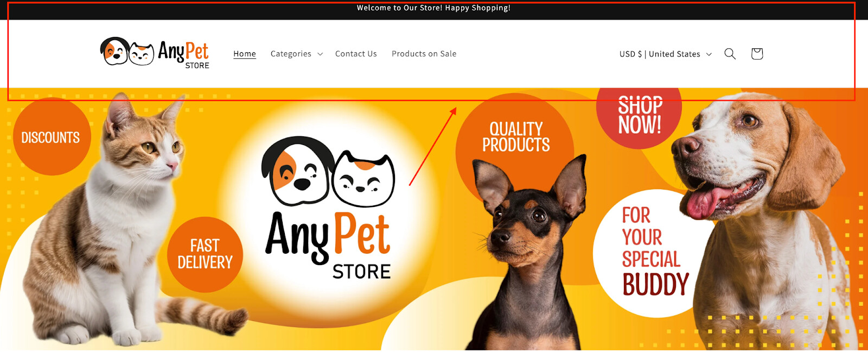This screenshot has height=358, width=868.
Task: Click the dog face in header logo
Action: click(x=114, y=52)
